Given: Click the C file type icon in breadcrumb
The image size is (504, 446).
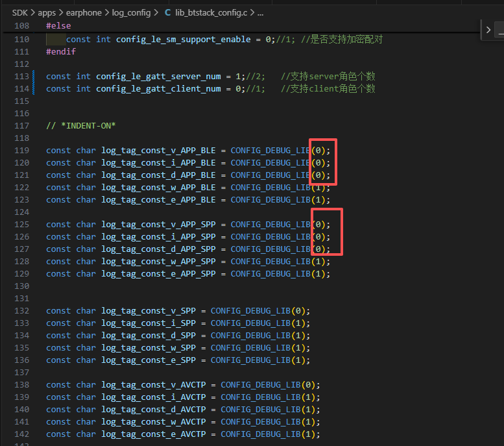Looking at the screenshot, I should 167,13.
